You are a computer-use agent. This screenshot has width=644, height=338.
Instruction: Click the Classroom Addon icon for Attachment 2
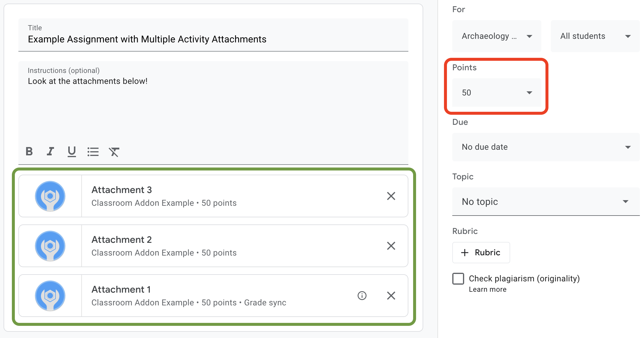pos(50,246)
